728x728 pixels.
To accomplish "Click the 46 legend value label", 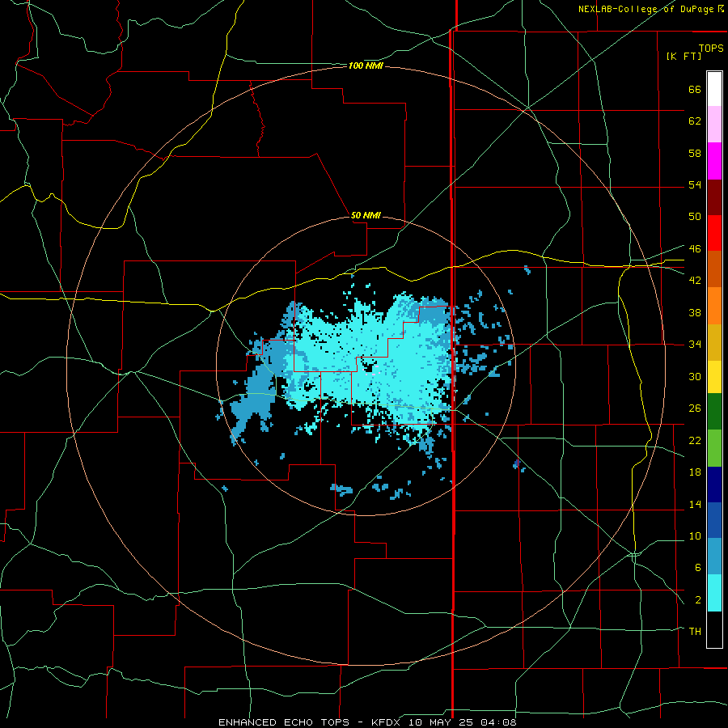I will [x=695, y=249].
